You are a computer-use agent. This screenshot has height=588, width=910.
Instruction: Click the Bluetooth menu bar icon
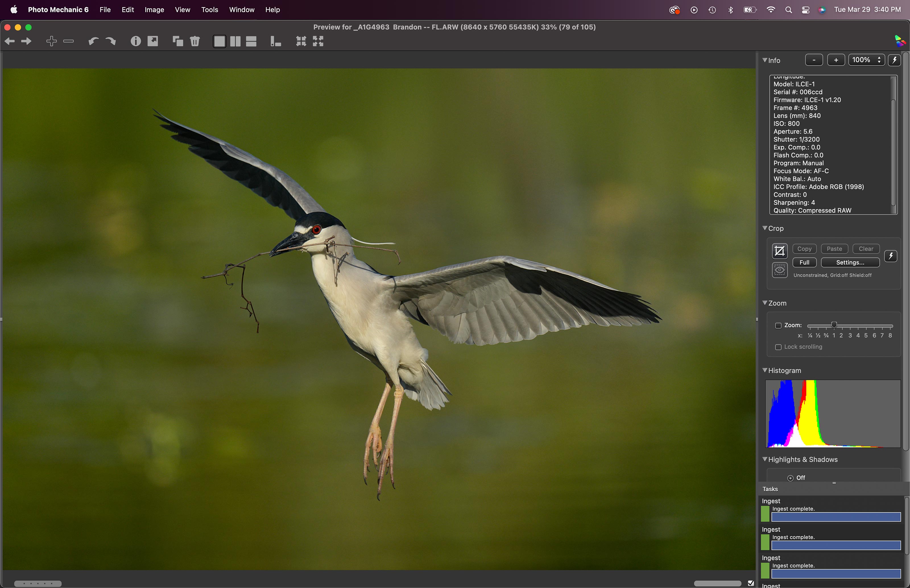731,10
